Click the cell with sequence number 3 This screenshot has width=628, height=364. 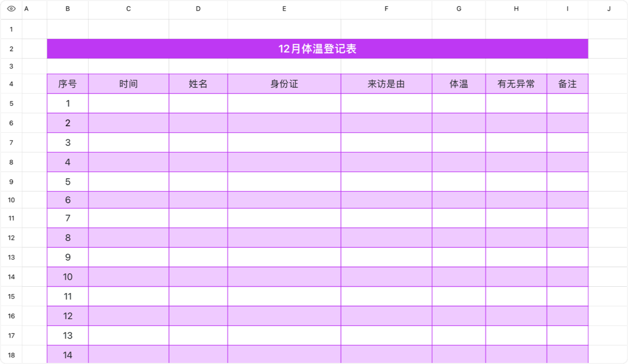coord(68,143)
